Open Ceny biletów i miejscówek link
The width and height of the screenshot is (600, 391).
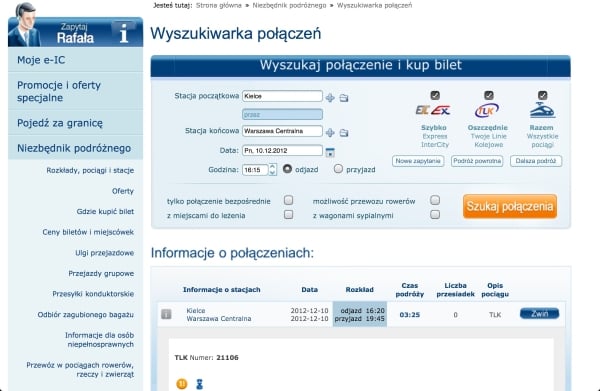pyautogui.click(x=88, y=232)
